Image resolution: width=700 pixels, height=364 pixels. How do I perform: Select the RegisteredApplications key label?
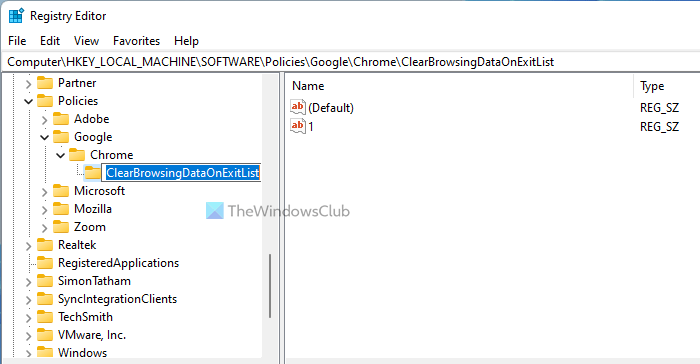[x=118, y=263]
